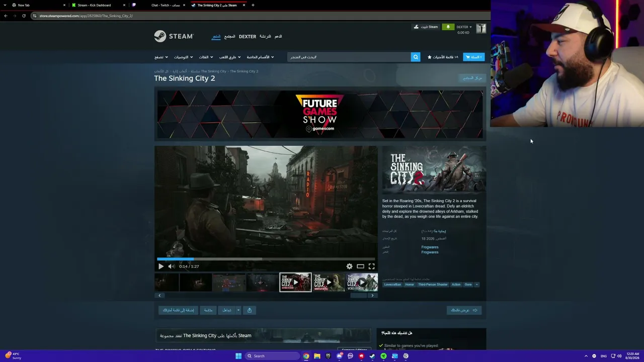
Task: Click the Steam logo in the header
Action: tap(174, 36)
